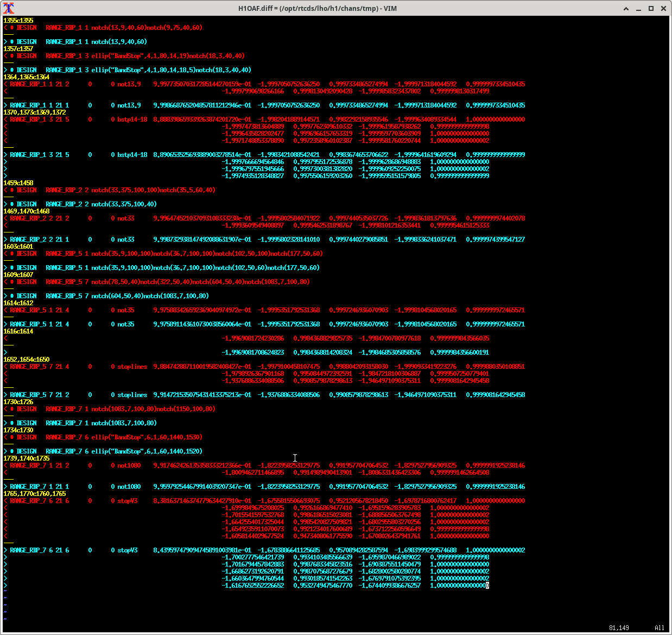672x635 pixels.
Task: Click cursor position '81,149' in status line
Action: coord(619,628)
